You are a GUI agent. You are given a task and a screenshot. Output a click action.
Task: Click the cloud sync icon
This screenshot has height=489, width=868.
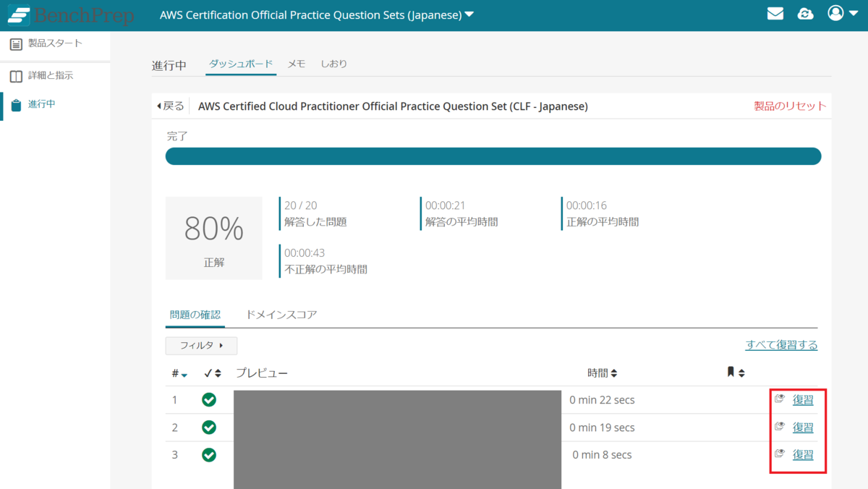point(806,14)
